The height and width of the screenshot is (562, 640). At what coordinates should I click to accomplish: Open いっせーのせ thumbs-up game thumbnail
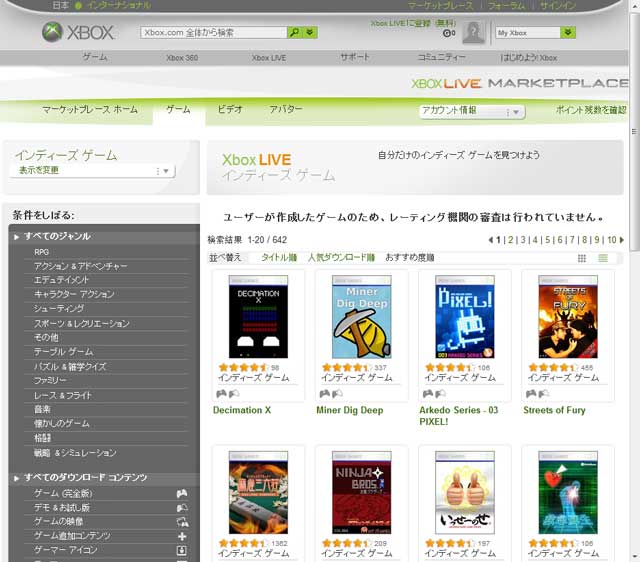(465, 493)
